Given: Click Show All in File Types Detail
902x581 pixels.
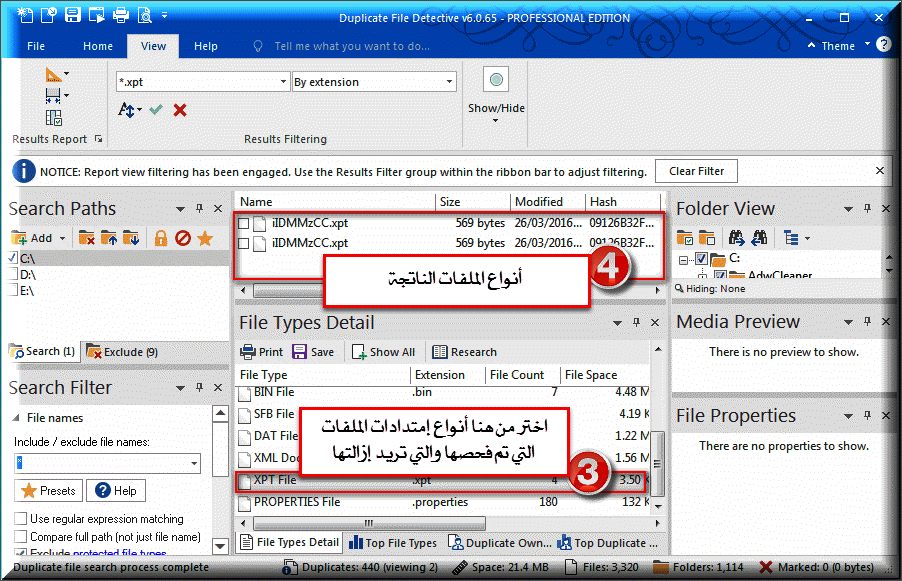Looking at the screenshot, I should (383, 352).
